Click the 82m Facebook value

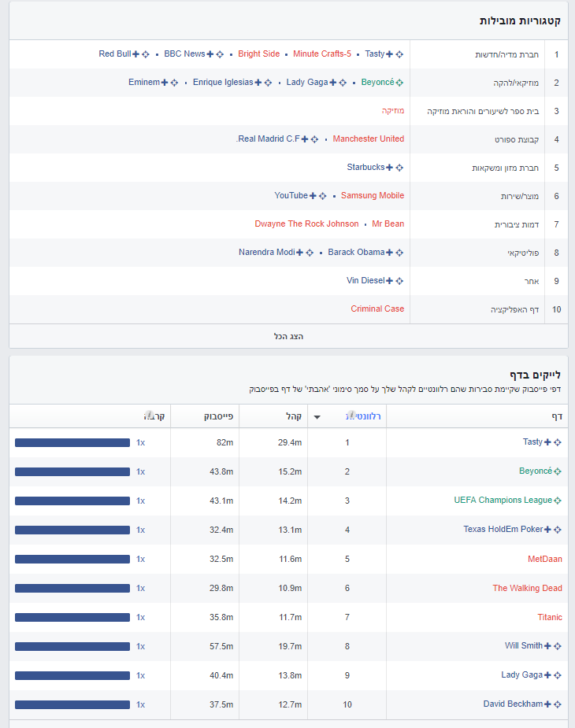point(225,442)
